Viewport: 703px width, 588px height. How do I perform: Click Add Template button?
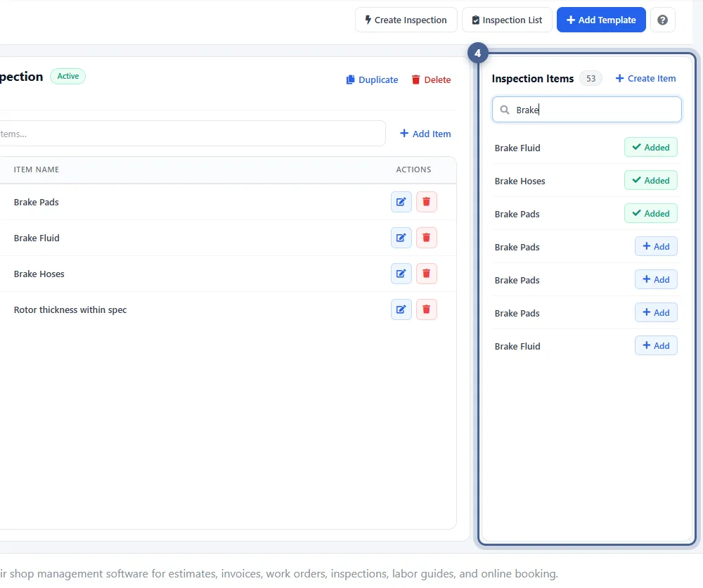tap(601, 20)
